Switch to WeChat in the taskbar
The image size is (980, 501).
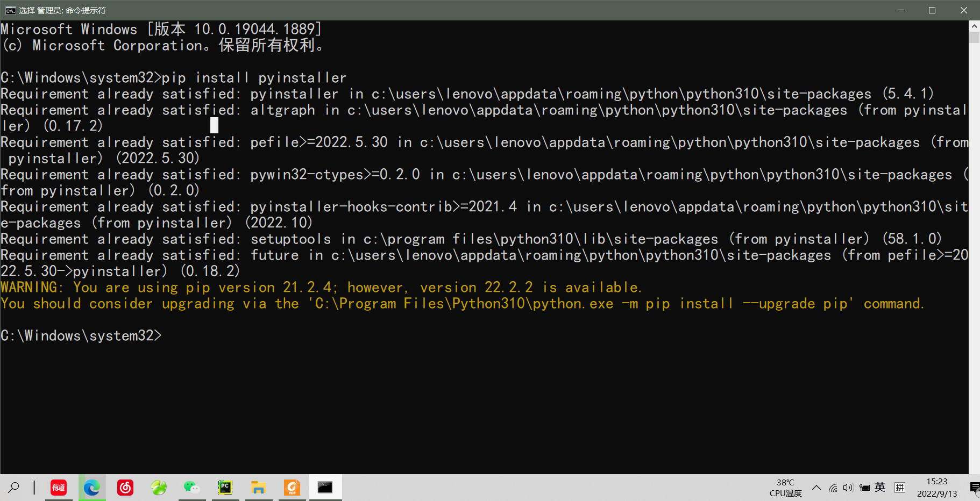click(x=192, y=488)
